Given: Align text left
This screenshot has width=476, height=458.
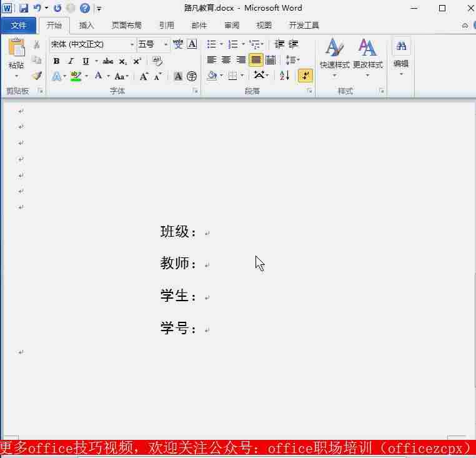Looking at the screenshot, I should (211, 60).
